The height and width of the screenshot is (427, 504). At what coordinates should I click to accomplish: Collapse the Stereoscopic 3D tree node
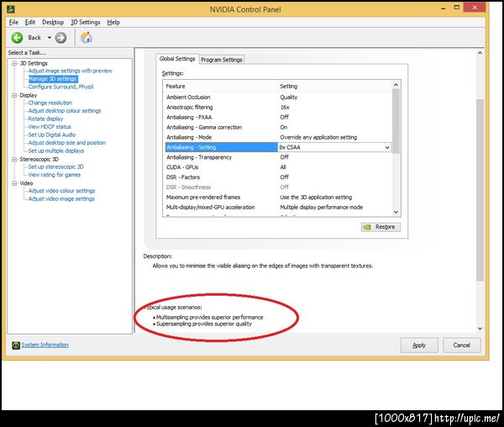[14, 159]
